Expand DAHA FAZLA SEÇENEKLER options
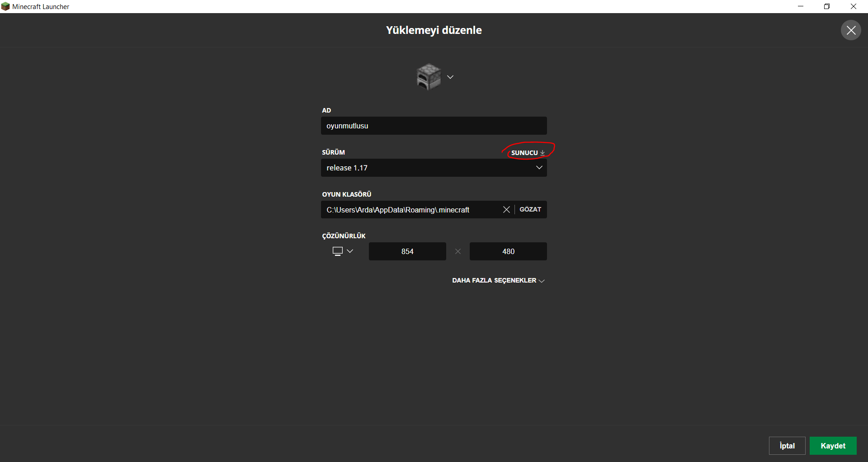Image resolution: width=868 pixels, height=462 pixels. click(x=499, y=281)
